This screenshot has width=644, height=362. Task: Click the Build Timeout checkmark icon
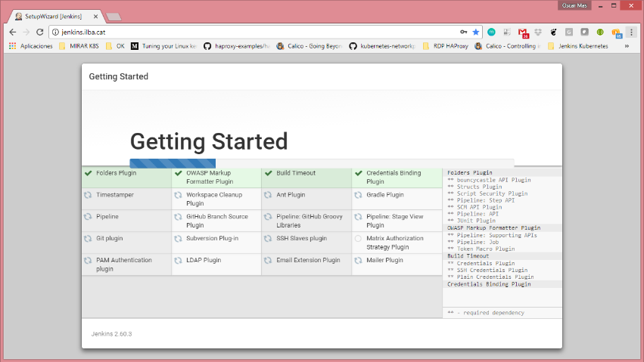(x=268, y=173)
